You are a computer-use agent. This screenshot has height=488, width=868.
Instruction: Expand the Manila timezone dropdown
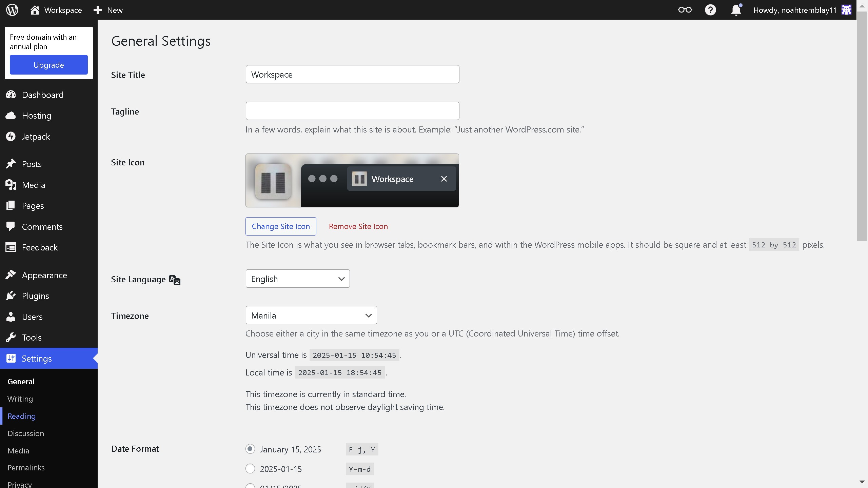[311, 315]
